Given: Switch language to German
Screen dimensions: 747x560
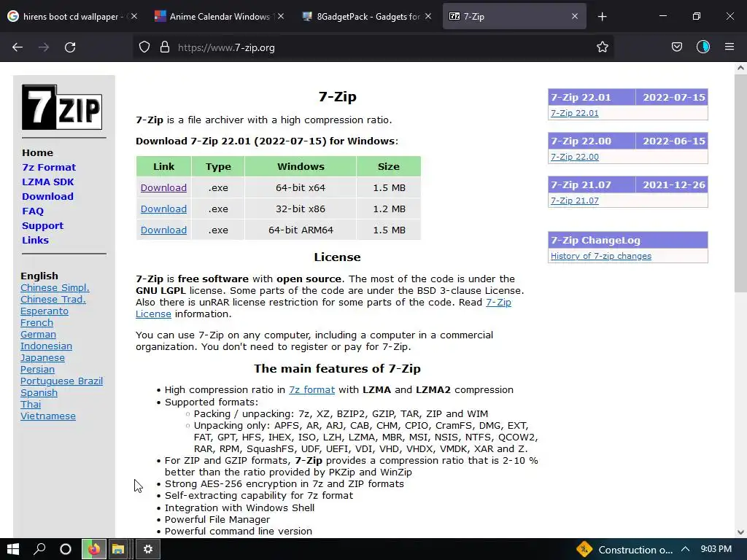Looking at the screenshot, I should [38, 334].
